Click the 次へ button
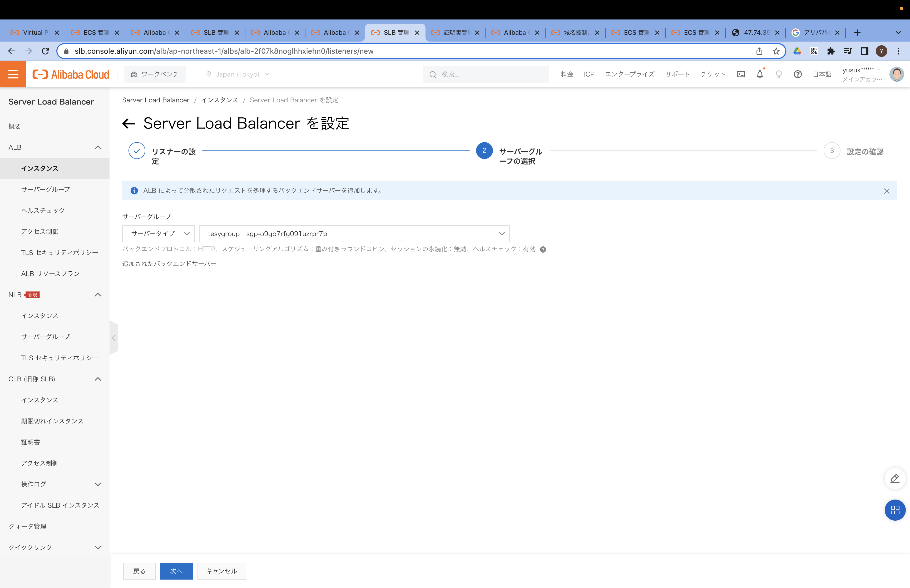Image resolution: width=910 pixels, height=588 pixels. 176,571
